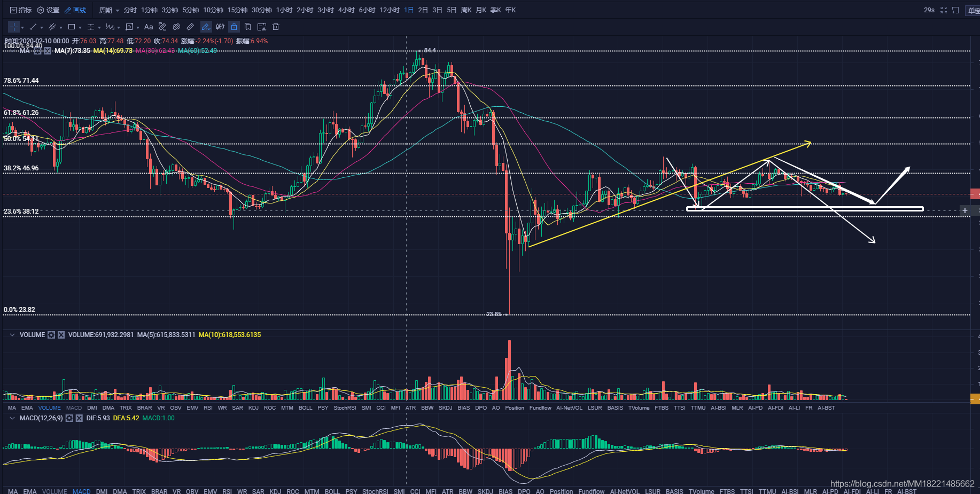Expand crosshair tool dropdown arrow
The width and height of the screenshot is (980, 494).
click(22, 27)
